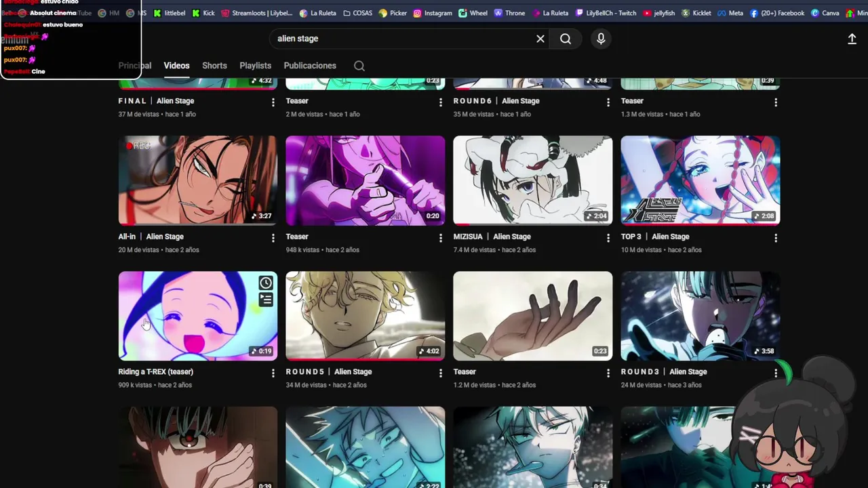Open the ROUND3 | Alien Stage title link
The image size is (868, 488).
tap(664, 371)
